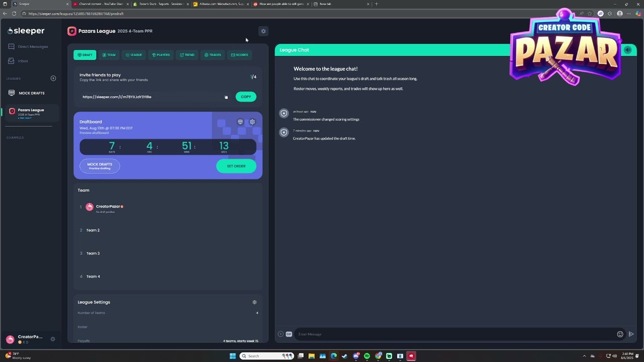The width and height of the screenshot is (644, 362).
Task: Toggle league chat sound speaker icon
Action: coord(627,50)
